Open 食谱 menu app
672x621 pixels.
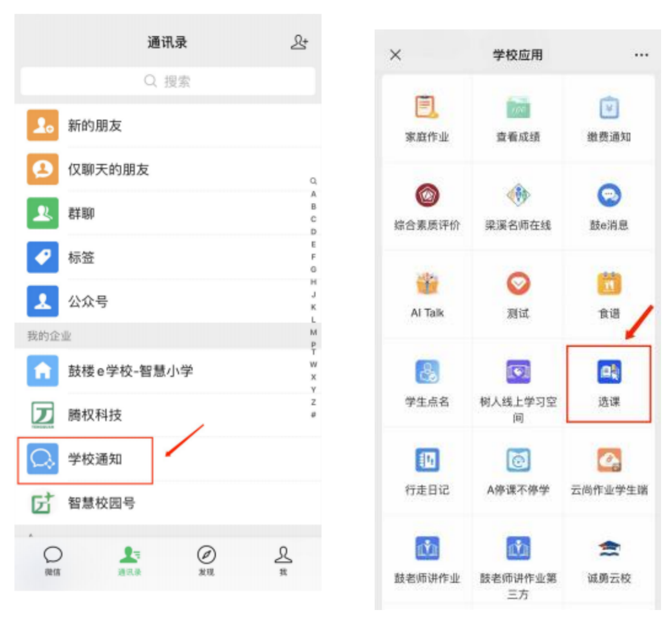(x=608, y=295)
